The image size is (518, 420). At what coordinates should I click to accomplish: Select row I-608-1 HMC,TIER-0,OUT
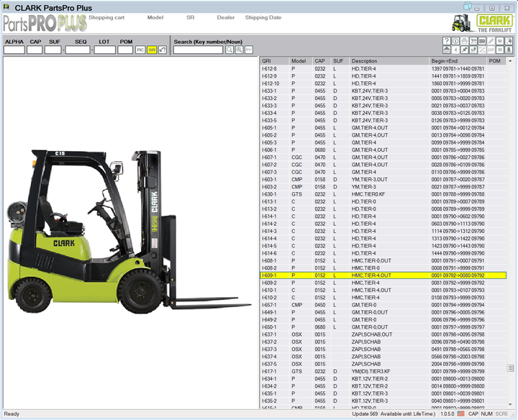point(383,260)
